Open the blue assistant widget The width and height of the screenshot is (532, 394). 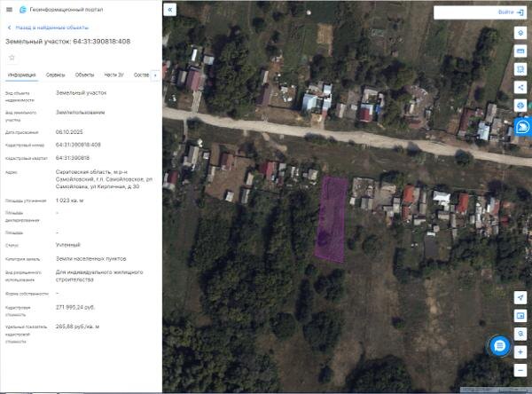(x=523, y=127)
